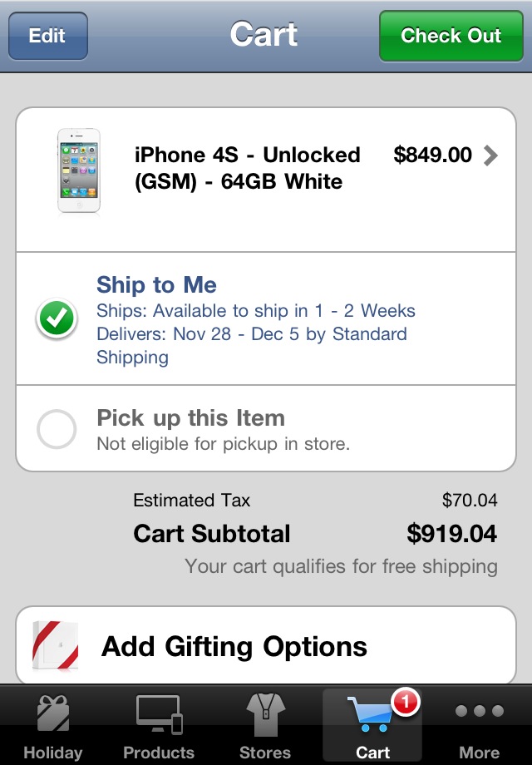Screen dimensions: 532x765
Task: Select the Pick up this Item radio
Action: coord(57,429)
